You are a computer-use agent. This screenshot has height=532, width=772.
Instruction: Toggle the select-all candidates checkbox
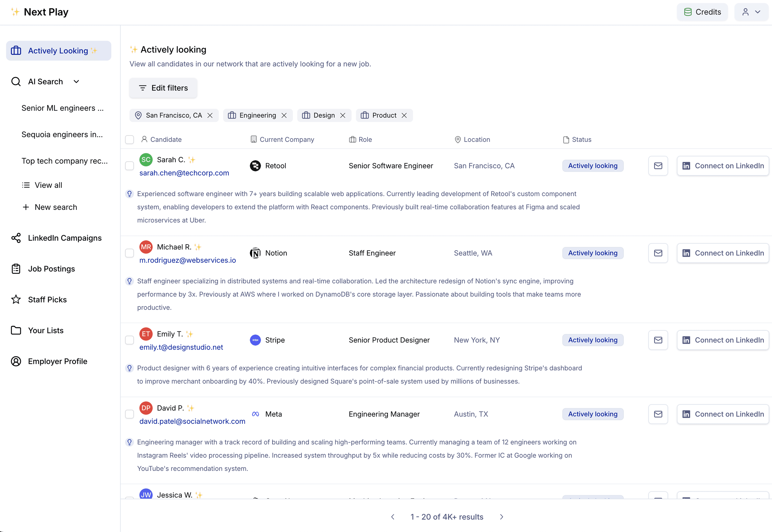(129, 140)
